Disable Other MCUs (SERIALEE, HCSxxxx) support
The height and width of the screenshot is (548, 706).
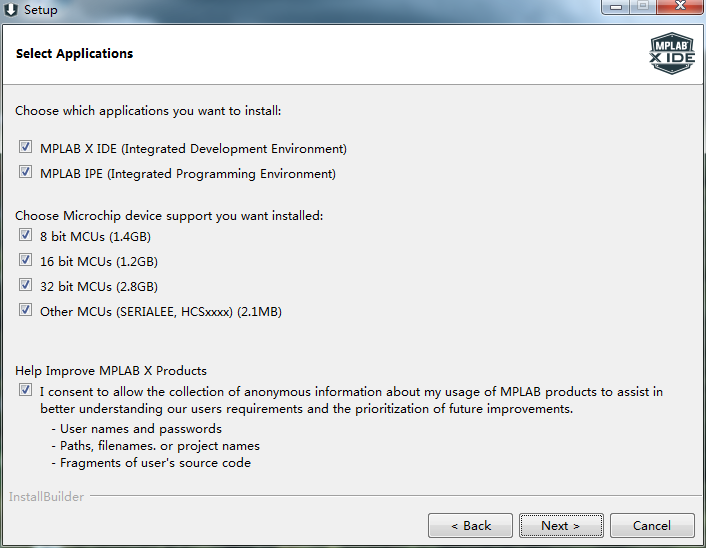[25, 310]
